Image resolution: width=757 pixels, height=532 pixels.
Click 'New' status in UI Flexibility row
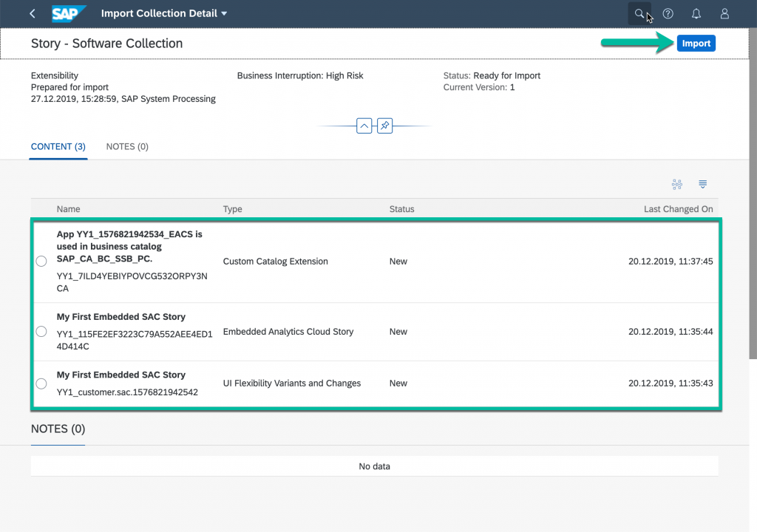pos(398,383)
